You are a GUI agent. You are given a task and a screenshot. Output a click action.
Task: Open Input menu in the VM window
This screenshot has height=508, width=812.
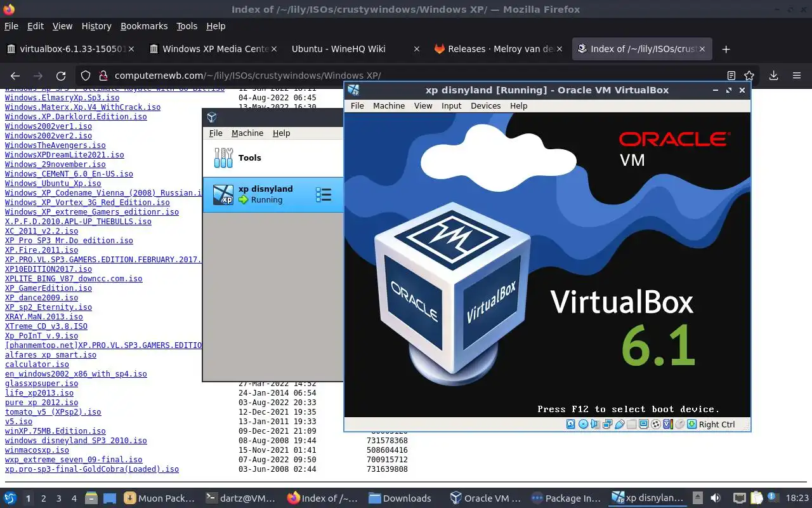451,106
